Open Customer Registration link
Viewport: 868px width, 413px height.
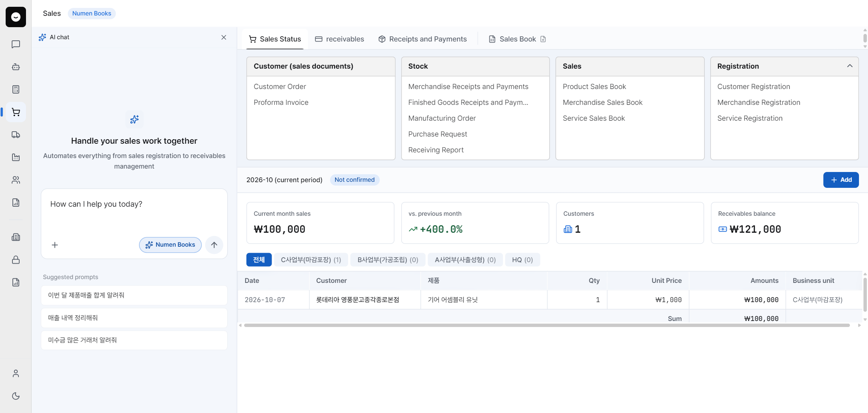tap(753, 87)
